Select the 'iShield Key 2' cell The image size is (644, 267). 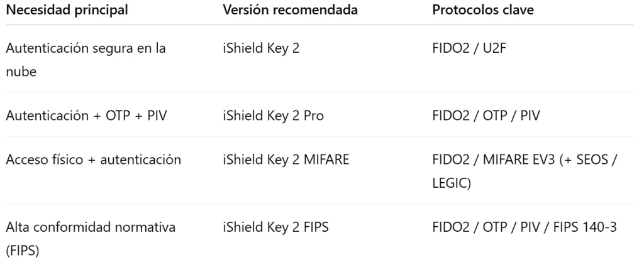pyautogui.click(x=261, y=48)
